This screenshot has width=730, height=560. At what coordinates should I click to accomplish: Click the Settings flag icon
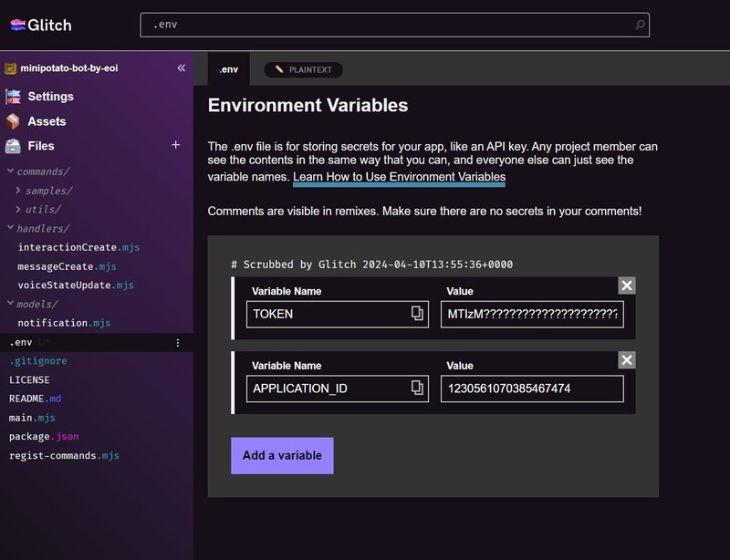pyautogui.click(x=13, y=97)
